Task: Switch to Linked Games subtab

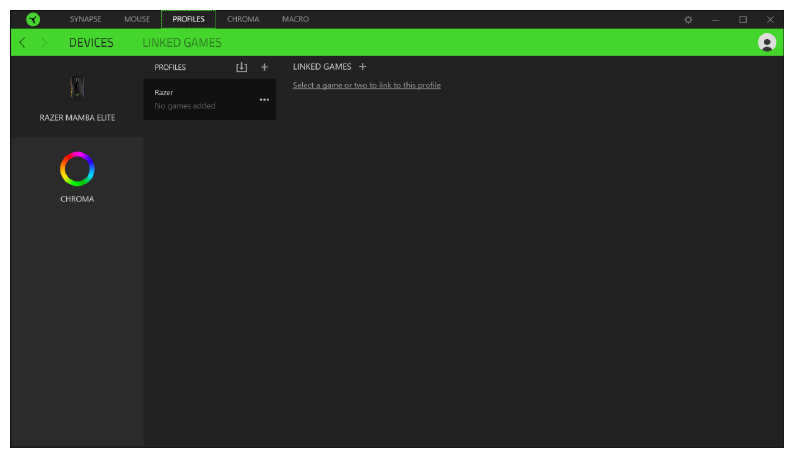Action: tap(182, 43)
